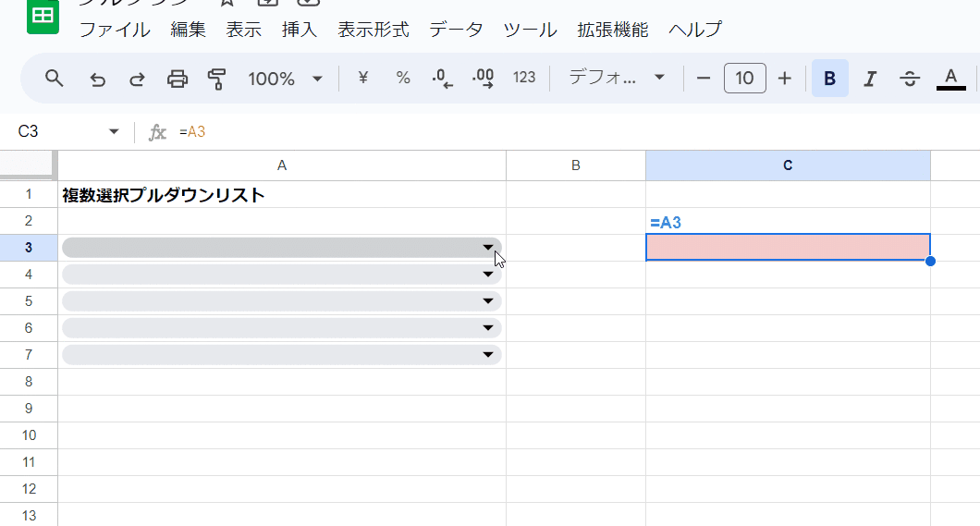Increase font size with plus

[784, 78]
